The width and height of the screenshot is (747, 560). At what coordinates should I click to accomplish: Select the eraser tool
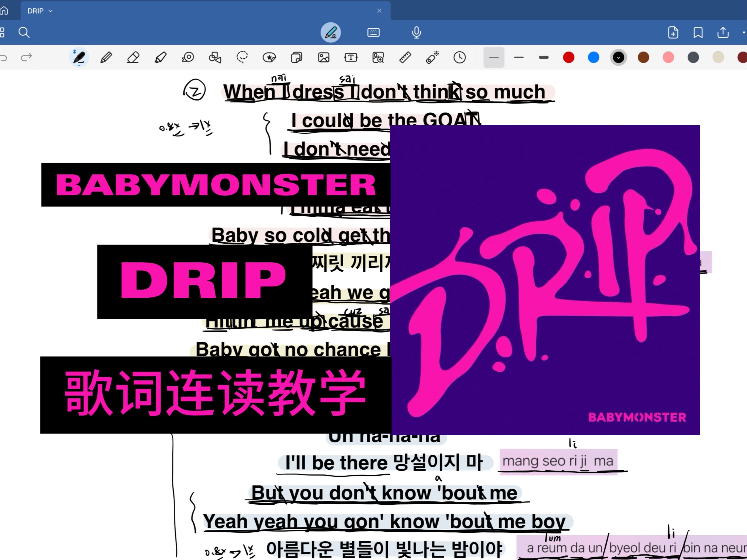click(133, 57)
